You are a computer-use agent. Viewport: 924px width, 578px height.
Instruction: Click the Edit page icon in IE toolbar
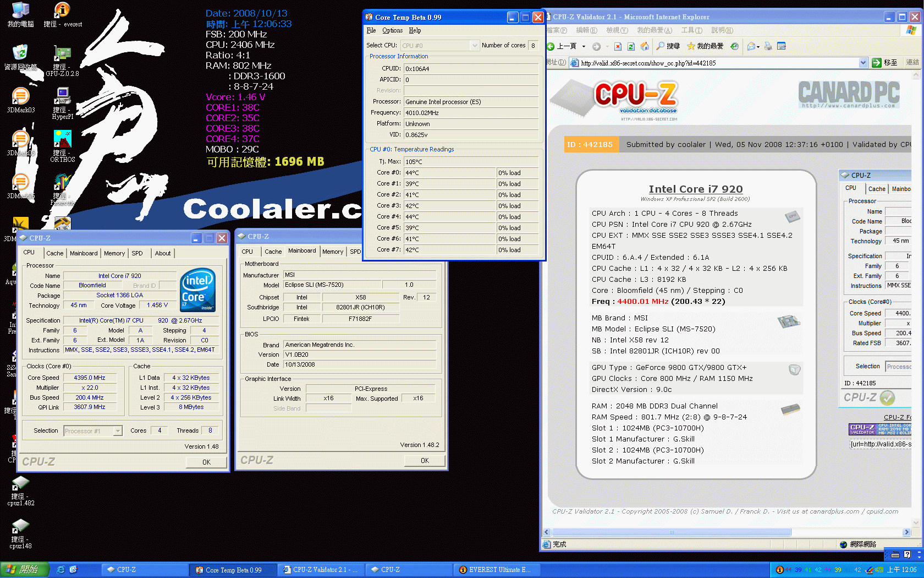click(782, 46)
